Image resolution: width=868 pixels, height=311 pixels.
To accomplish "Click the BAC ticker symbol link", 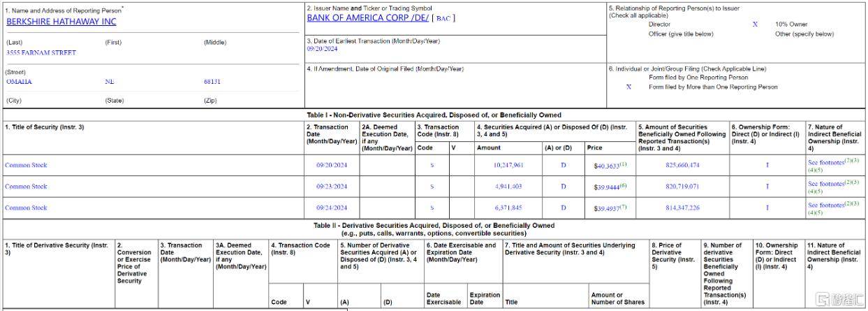I will (443, 19).
